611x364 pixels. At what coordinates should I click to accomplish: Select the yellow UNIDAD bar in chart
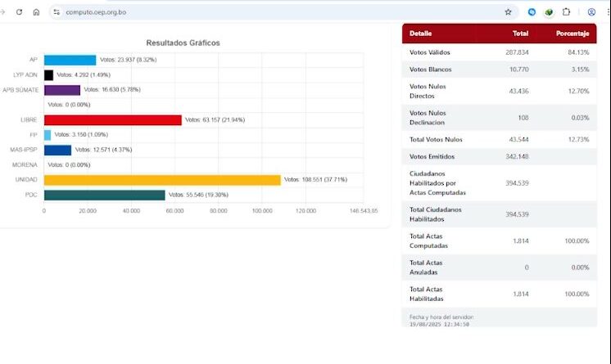pos(162,180)
